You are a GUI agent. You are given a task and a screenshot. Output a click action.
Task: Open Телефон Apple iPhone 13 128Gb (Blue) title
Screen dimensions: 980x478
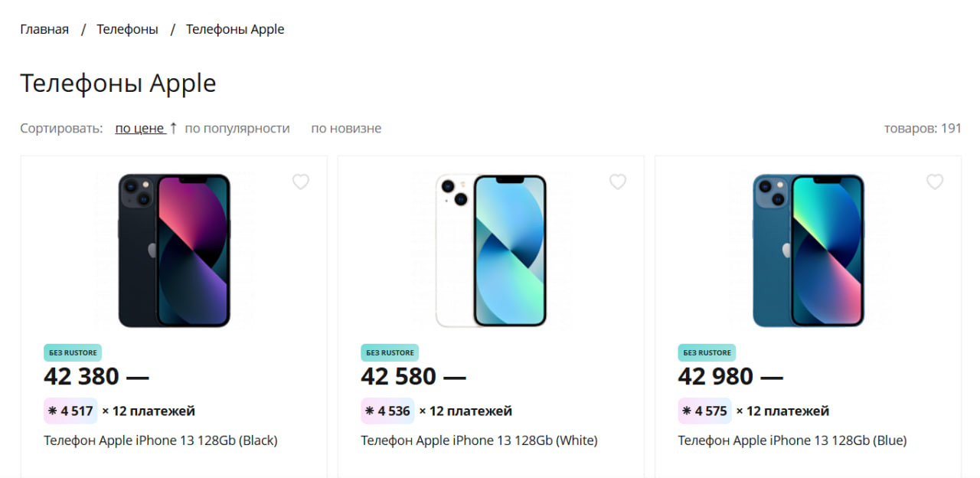pyautogui.click(x=792, y=440)
